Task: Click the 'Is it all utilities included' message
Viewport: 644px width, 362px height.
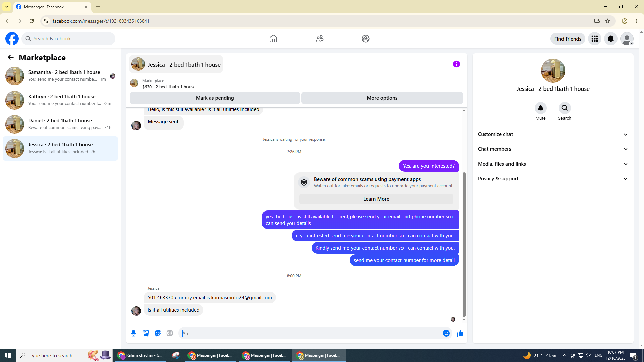Action: (173, 310)
